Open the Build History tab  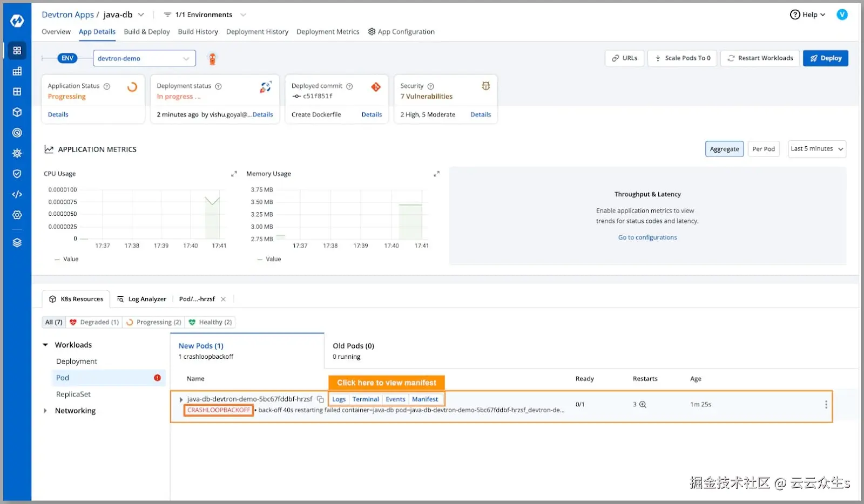tap(198, 32)
